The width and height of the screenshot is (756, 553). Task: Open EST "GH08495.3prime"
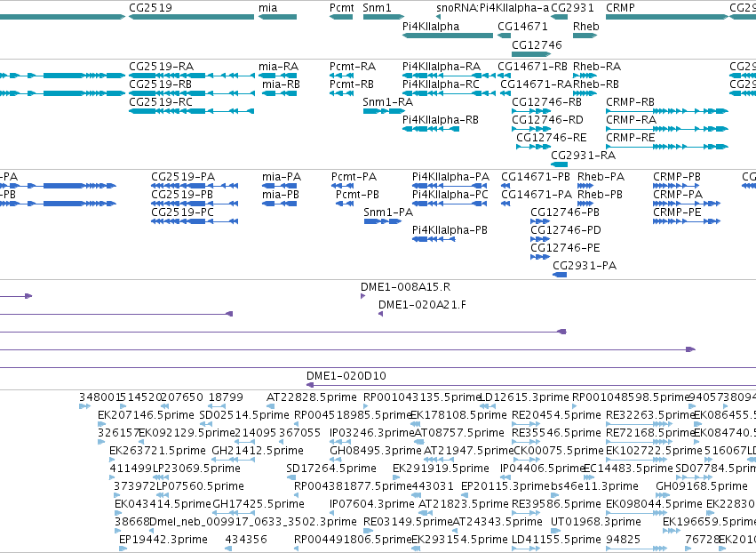(x=375, y=451)
